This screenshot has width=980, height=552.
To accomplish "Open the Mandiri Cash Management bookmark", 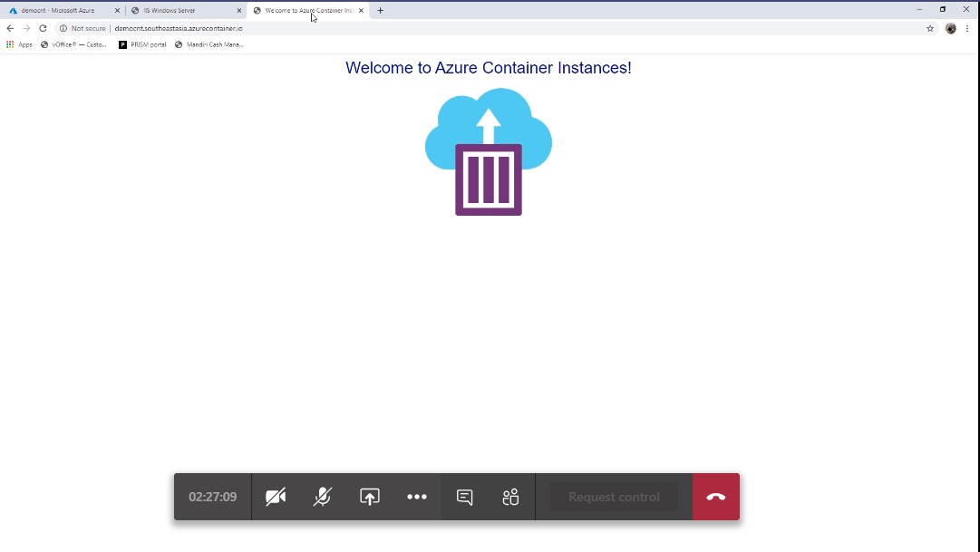I will pos(209,44).
